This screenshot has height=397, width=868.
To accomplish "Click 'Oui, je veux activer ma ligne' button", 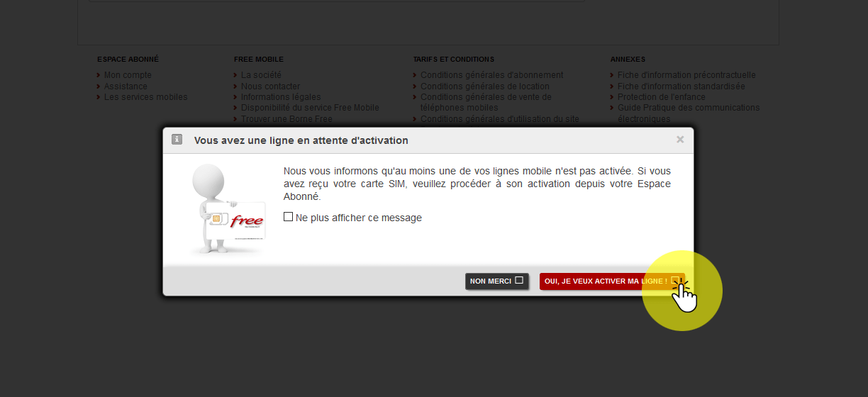I will (613, 281).
